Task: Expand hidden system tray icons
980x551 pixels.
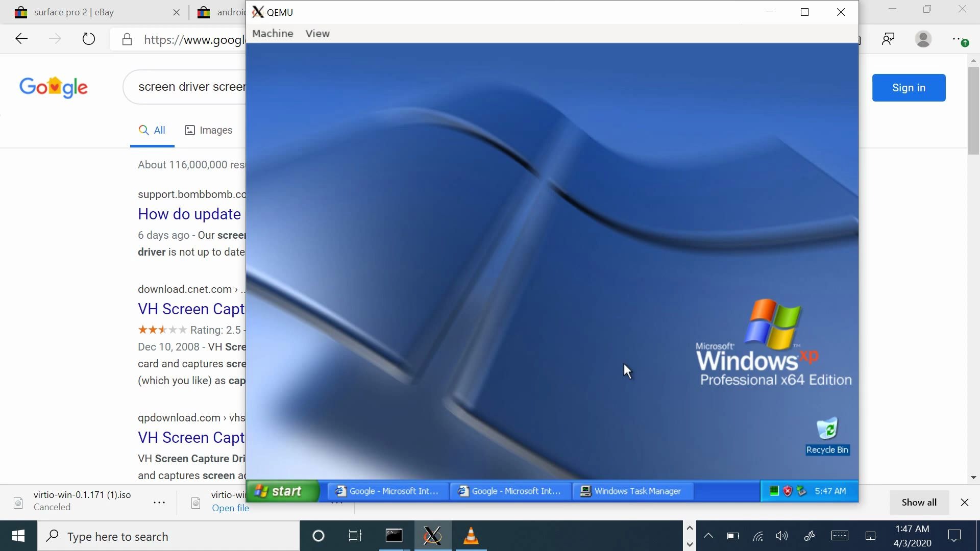Action: (x=708, y=536)
